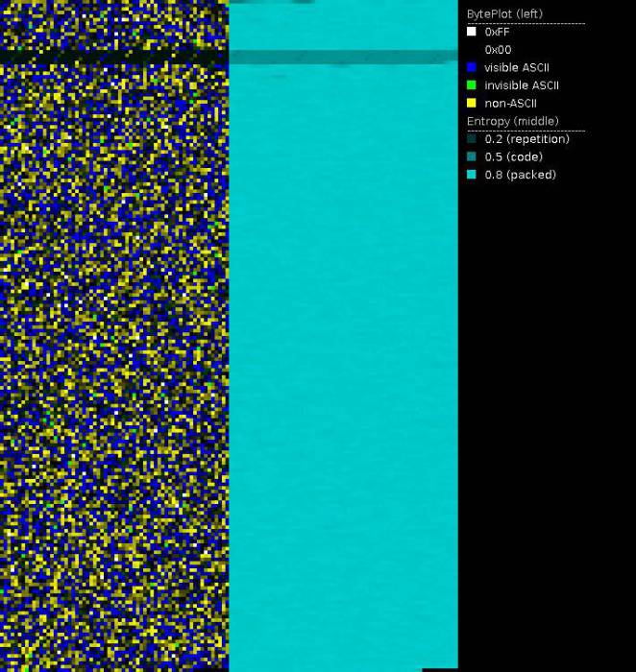The width and height of the screenshot is (636, 672).
Task: Click the 'non-ASCII' legend label
Action: 511,104
